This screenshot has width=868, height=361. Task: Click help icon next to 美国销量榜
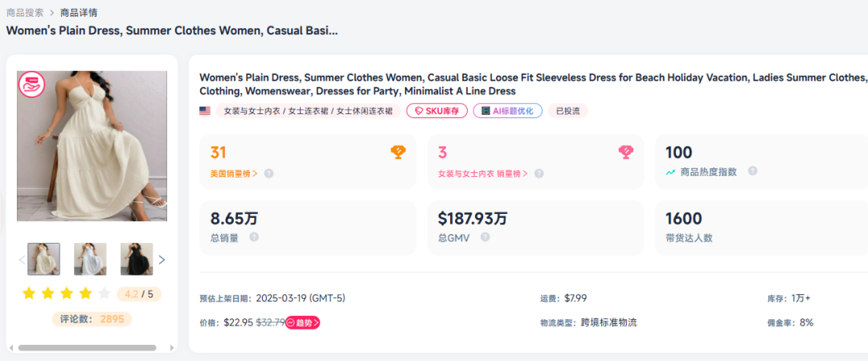pos(269,173)
